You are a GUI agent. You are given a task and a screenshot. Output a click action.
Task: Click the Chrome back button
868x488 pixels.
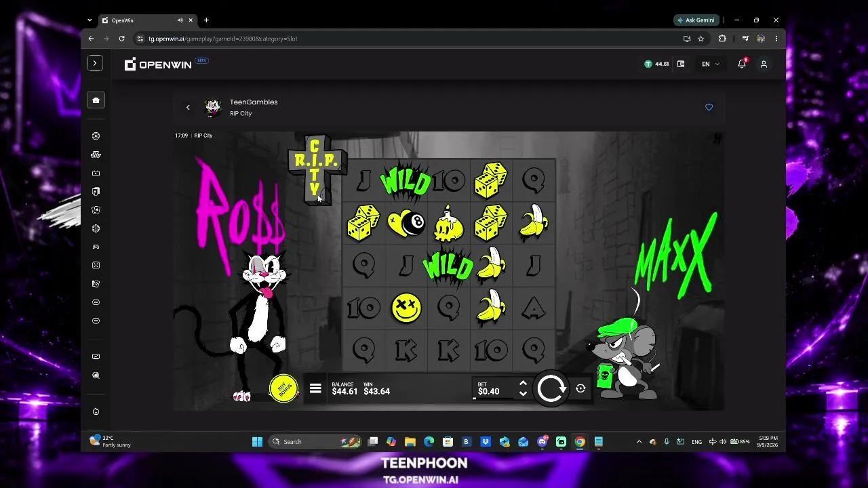tap(91, 39)
